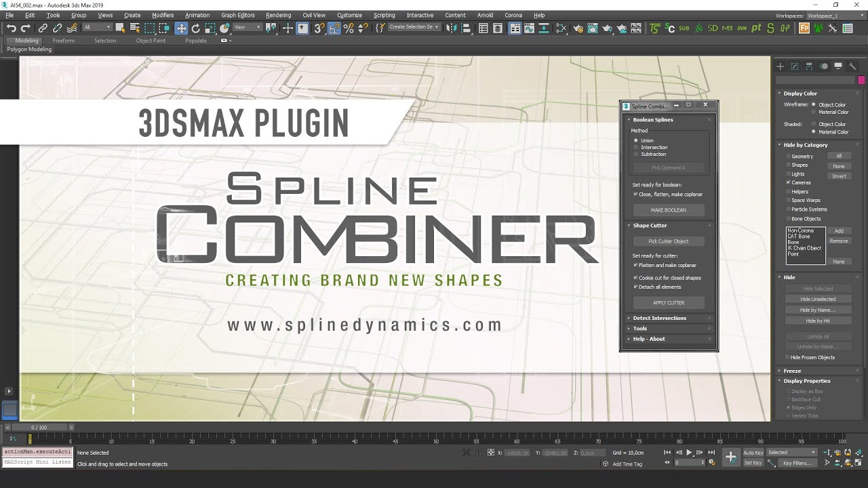Enable the Hide Frozen Objects checkbox

click(787, 357)
